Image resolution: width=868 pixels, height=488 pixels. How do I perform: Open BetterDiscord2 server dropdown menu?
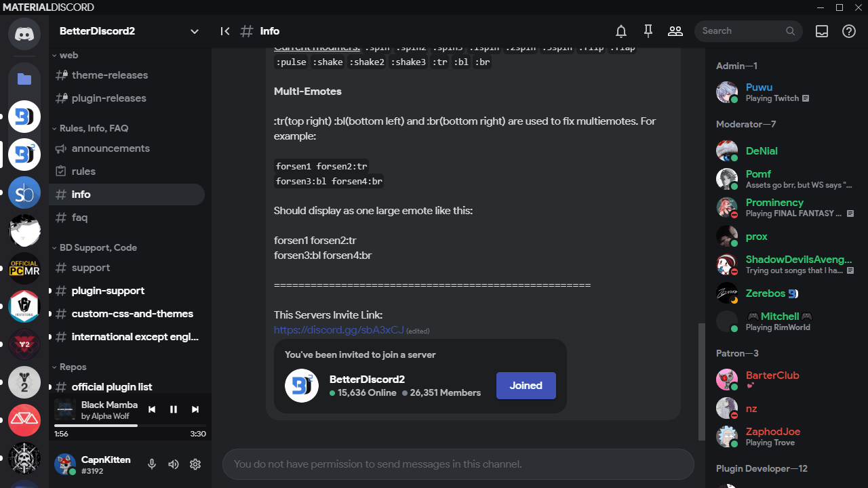(195, 31)
